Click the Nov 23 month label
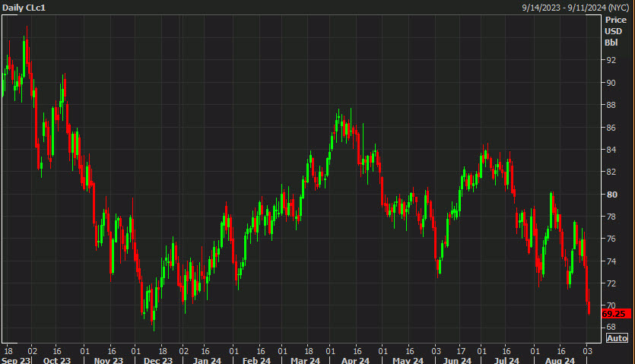Screen dimensions: 635x364 point(109,360)
